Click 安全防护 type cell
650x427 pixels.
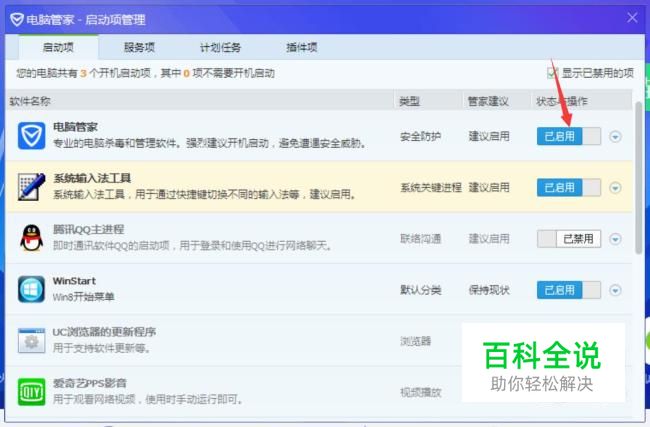click(420, 136)
